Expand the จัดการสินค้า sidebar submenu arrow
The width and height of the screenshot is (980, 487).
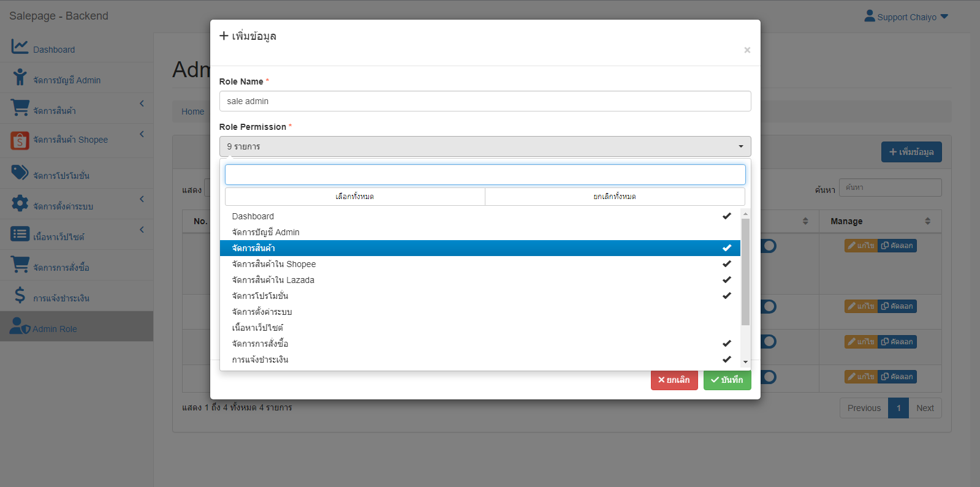pos(142,104)
